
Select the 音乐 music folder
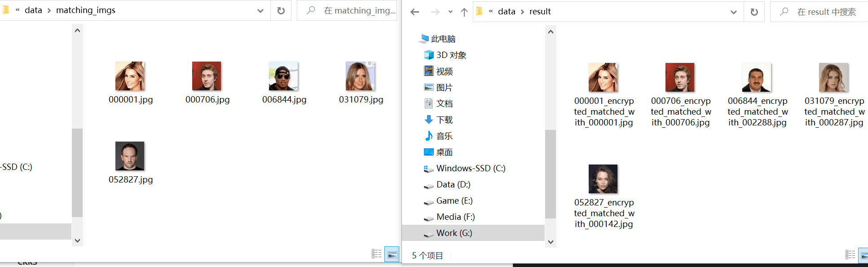444,136
